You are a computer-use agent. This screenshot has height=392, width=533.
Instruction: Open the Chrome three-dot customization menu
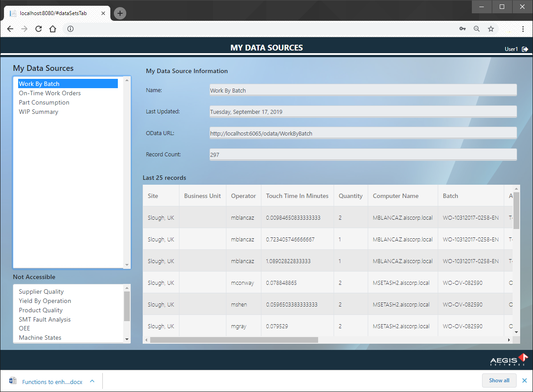click(x=523, y=28)
